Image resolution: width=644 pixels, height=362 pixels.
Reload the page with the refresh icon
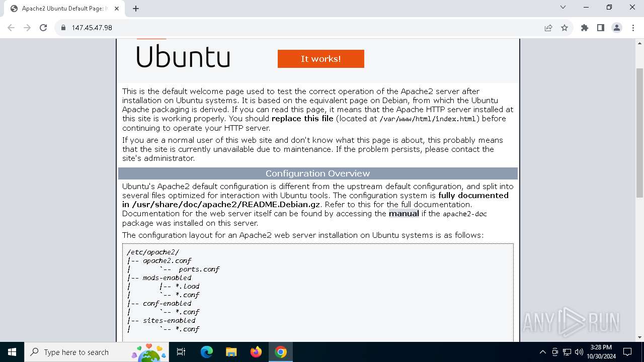click(43, 28)
